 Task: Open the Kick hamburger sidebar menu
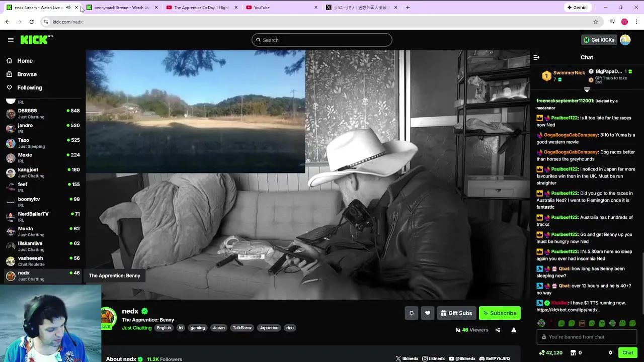click(11, 40)
